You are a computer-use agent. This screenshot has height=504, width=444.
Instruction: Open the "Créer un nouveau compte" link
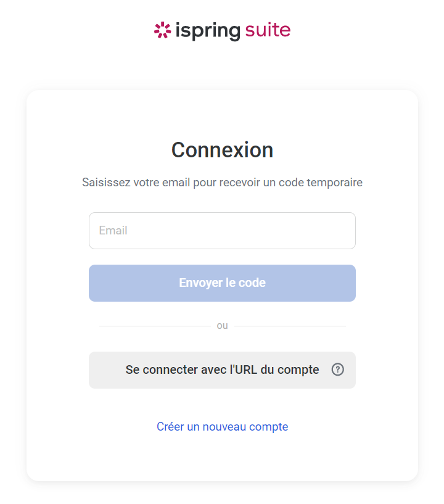click(222, 426)
